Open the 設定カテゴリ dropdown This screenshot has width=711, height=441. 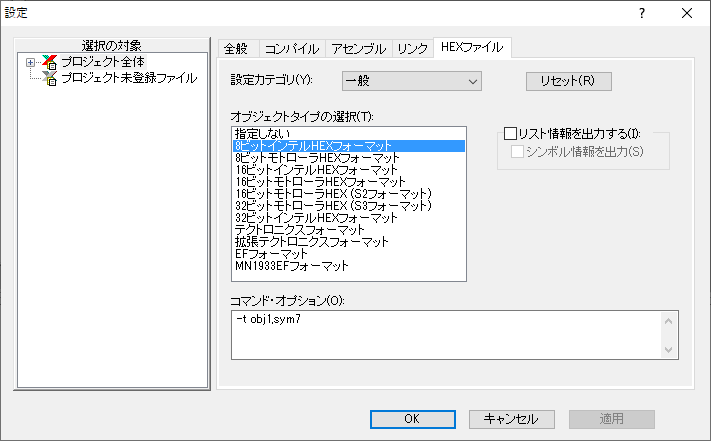(x=412, y=81)
